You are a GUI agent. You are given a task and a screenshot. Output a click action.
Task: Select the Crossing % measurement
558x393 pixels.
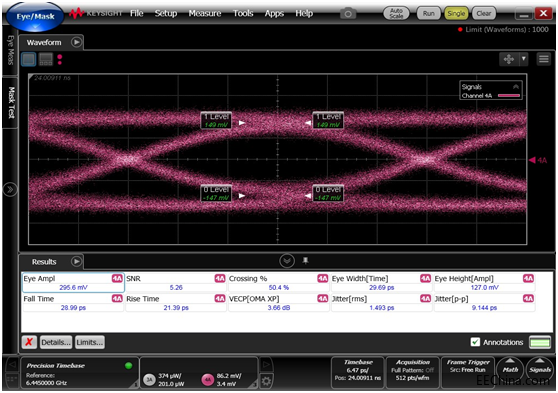pos(279,283)
